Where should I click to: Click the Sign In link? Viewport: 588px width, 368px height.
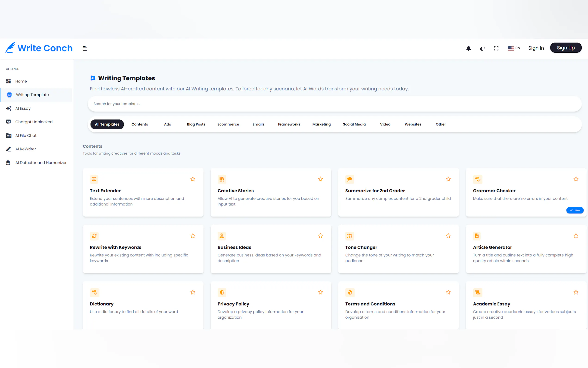pos(536,48)
